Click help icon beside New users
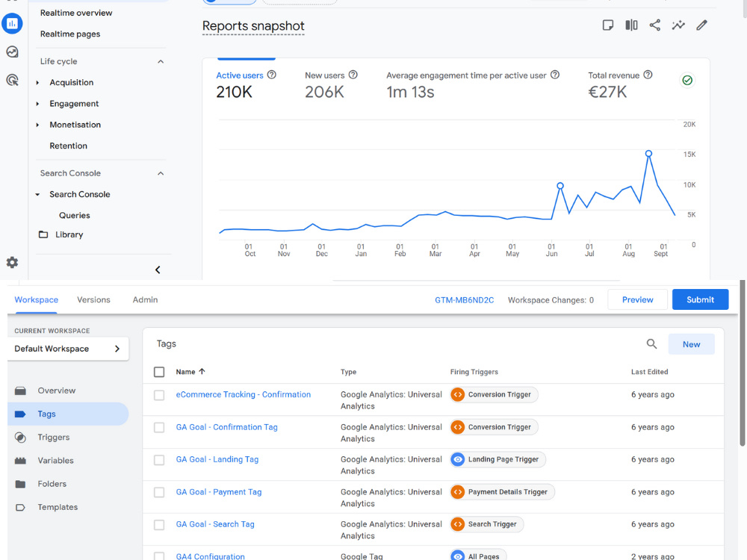This screenshot has height=560, width=747. [353, 75]
